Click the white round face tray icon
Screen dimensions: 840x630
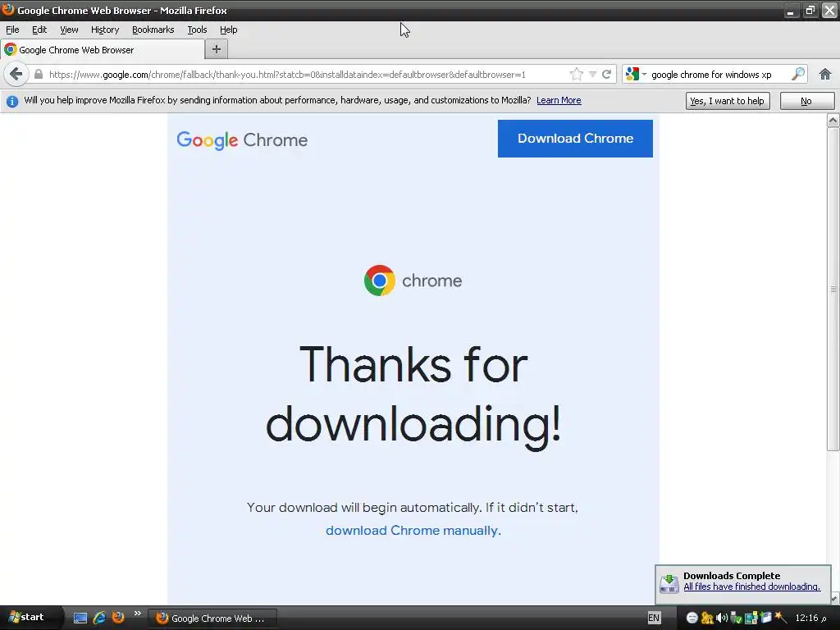click(692, 619)
